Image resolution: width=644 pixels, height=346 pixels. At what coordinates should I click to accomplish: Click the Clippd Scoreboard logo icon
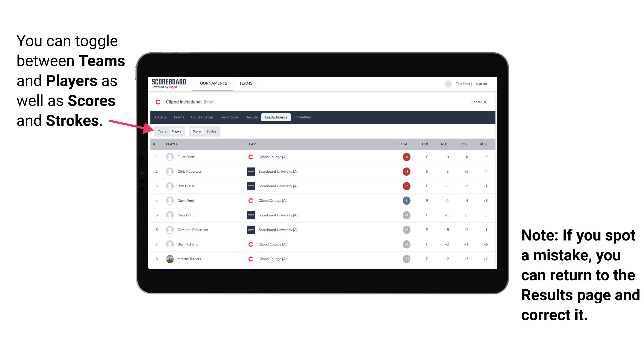click(168, 84)
